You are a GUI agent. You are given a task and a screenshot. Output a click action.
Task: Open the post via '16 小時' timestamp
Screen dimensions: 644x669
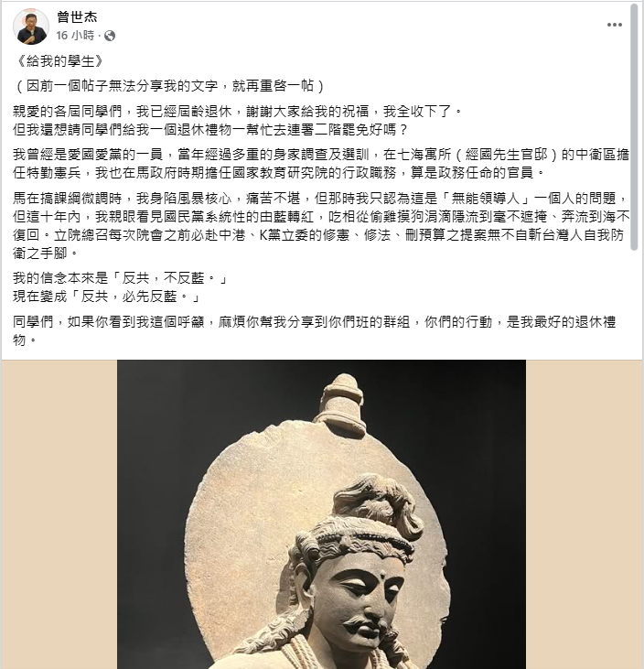[75, 36]
